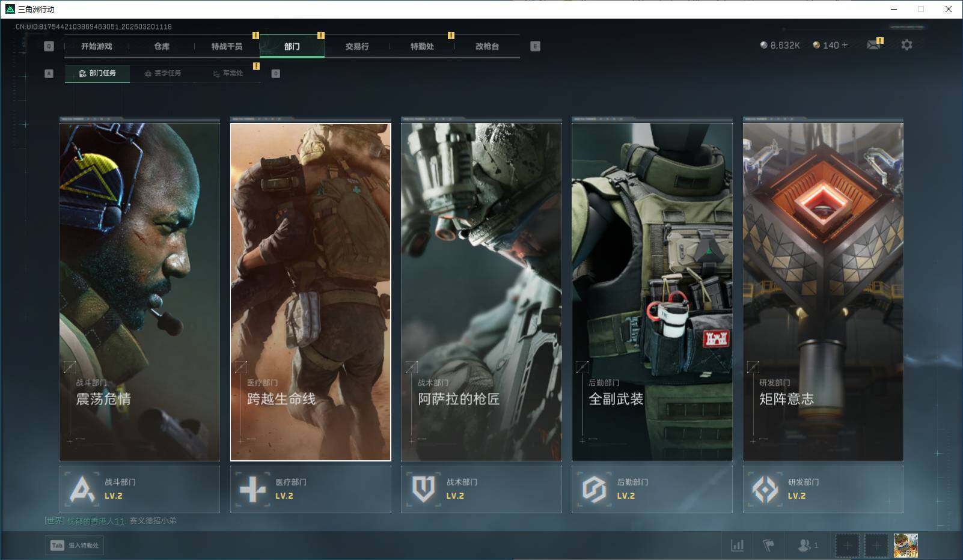963x560 pixels.
Task: Click the 战术部门 shield emblem icon
Action: pyautogui.click(x=423, y=489)
